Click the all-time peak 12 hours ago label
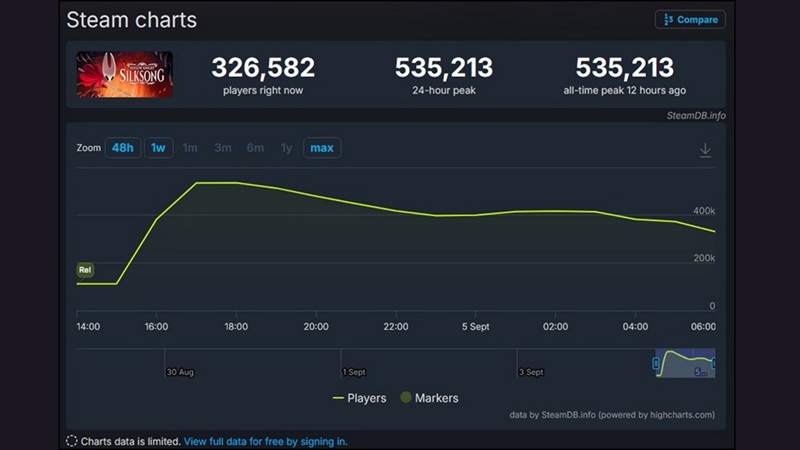800x450 pixels. (x=624, y=90)
